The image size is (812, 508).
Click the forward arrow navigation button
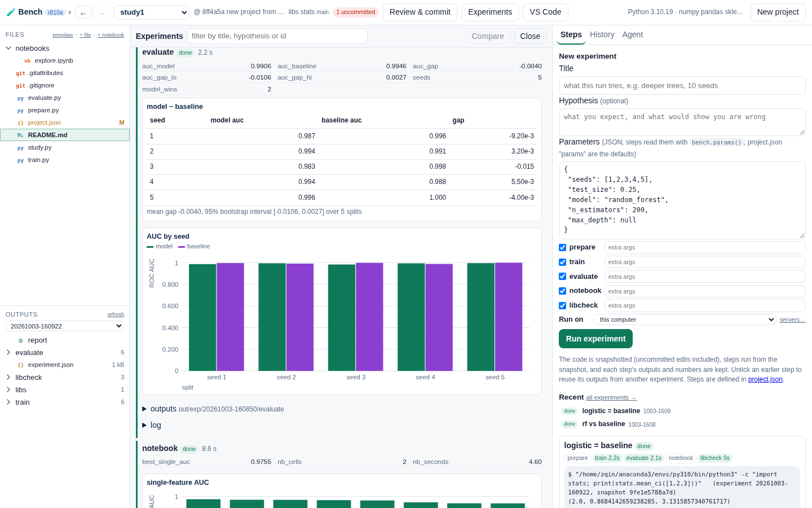click(x=101, y=12)
